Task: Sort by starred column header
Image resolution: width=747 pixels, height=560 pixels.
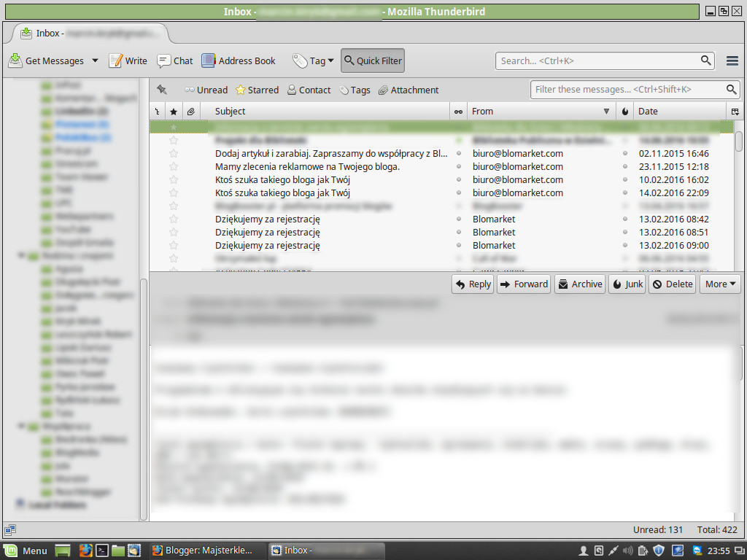Action: (174, 112)
